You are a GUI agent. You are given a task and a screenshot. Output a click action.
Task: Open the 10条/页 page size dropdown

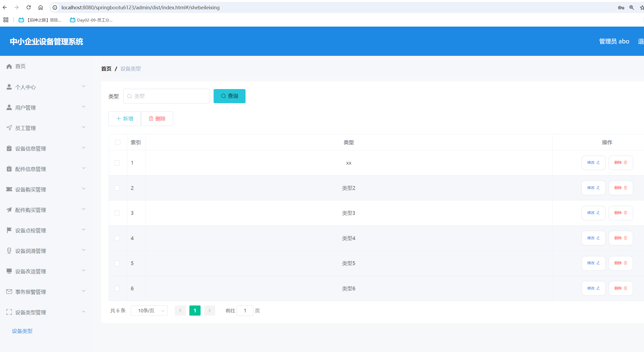(149, 311)
